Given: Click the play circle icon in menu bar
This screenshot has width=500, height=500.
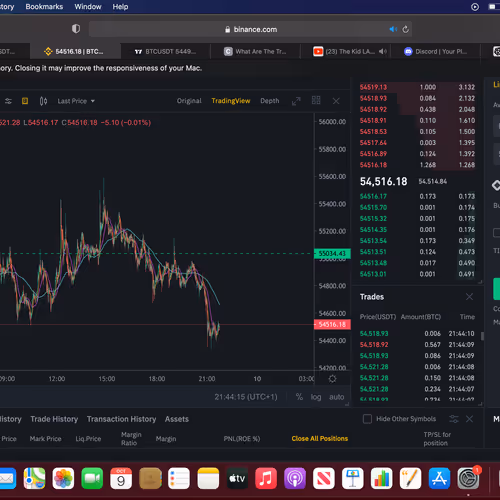Looking at the screenshot, I should (475, 7).
